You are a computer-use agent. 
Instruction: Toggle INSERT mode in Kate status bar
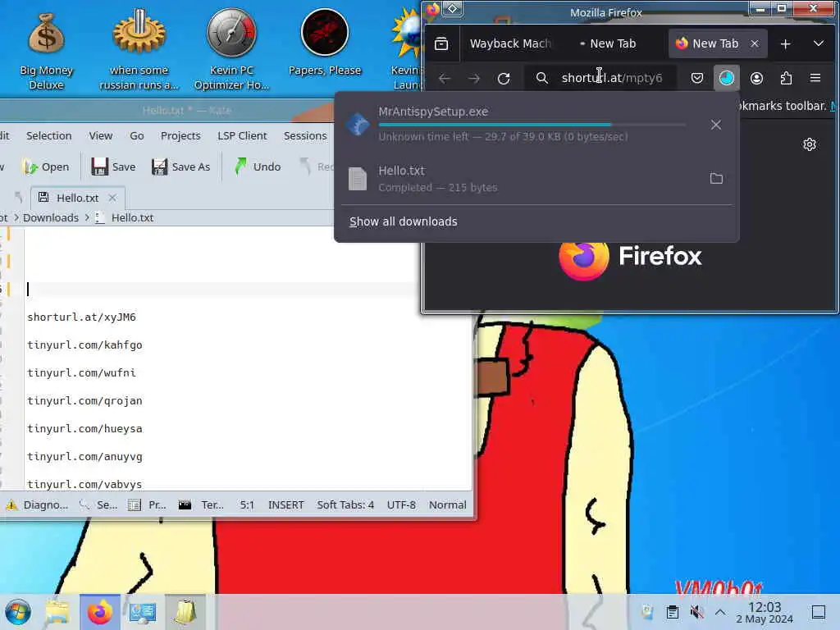point(285,504)
